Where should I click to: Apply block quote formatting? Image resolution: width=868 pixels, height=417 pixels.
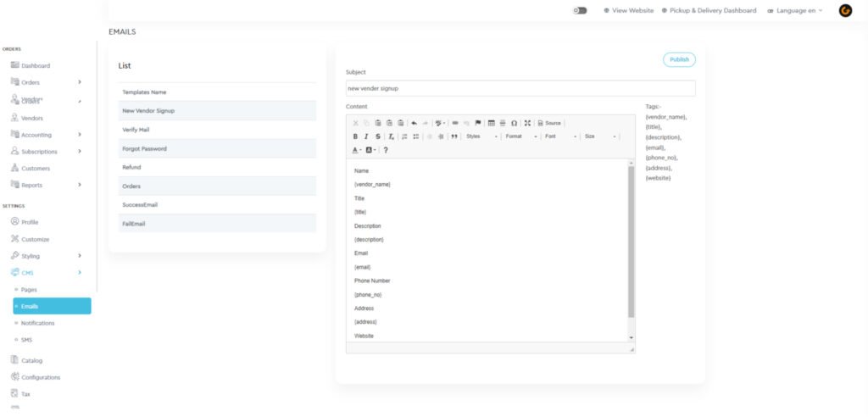click(454, 136)
